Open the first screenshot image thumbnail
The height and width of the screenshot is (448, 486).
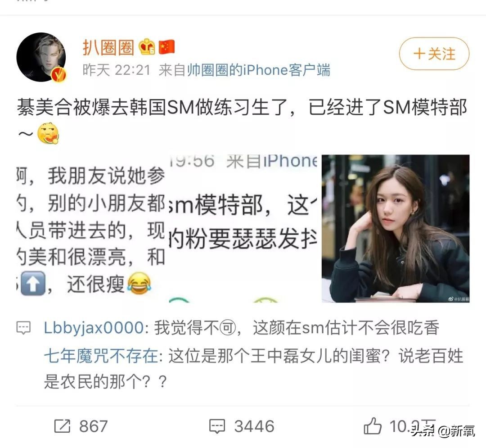(x=90, y=228)
